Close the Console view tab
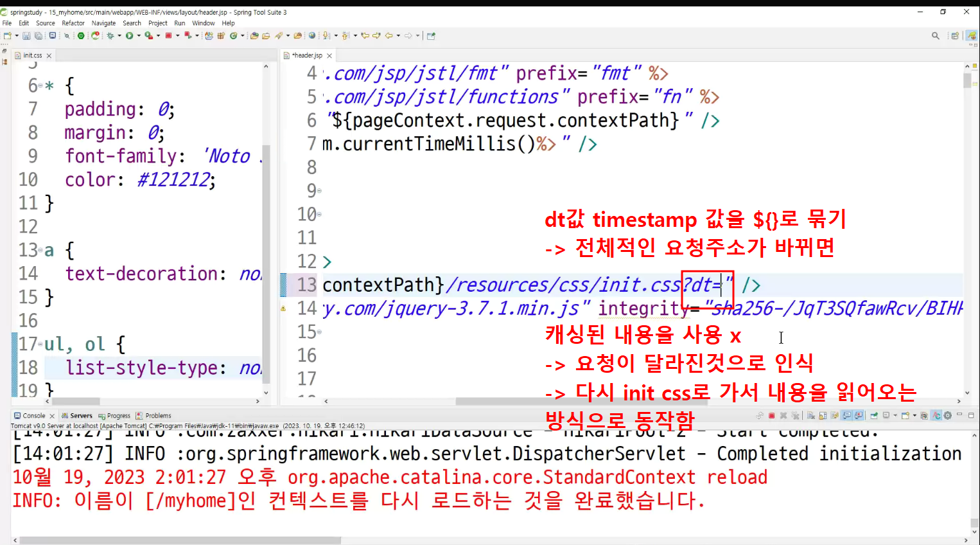The width and height of the screenshot is (980, 545). coord(52,416)
